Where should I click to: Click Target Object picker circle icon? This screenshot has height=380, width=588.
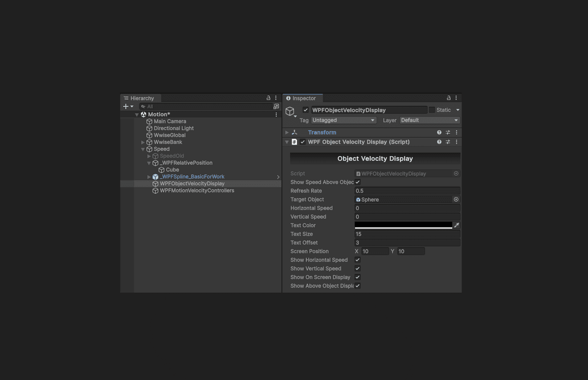[x=456, y=199]
